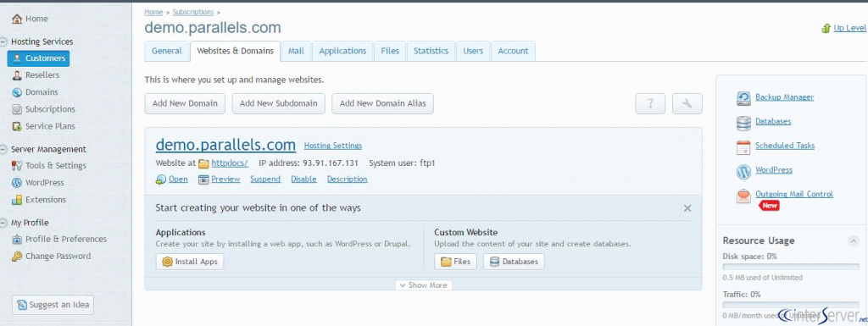Screen dimensions: 868x326
Task: Switch to the General tab
Action: tap(167, 51)
